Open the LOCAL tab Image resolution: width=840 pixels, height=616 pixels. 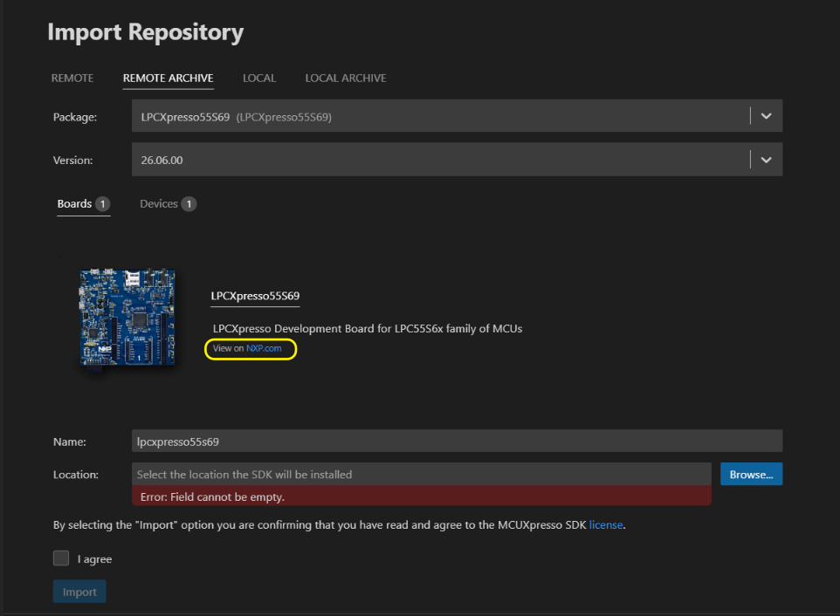259,79
